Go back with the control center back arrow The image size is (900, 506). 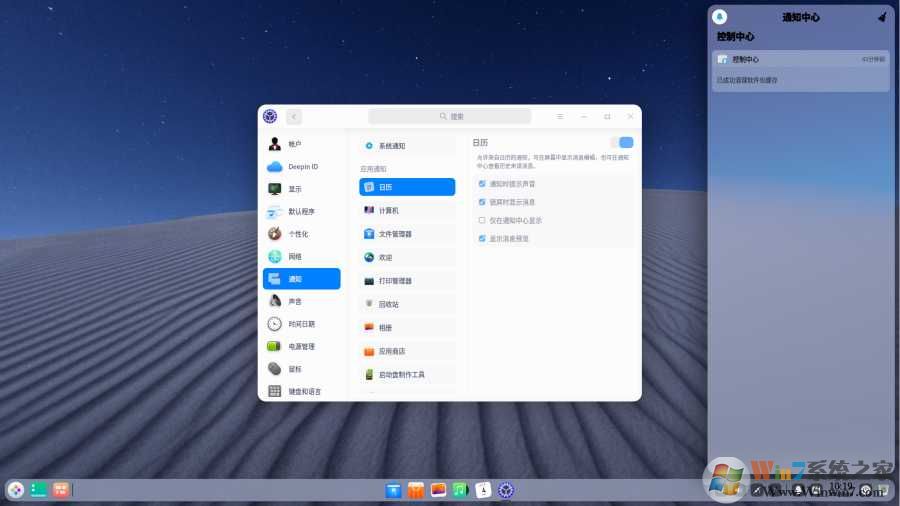pos(294,116)
